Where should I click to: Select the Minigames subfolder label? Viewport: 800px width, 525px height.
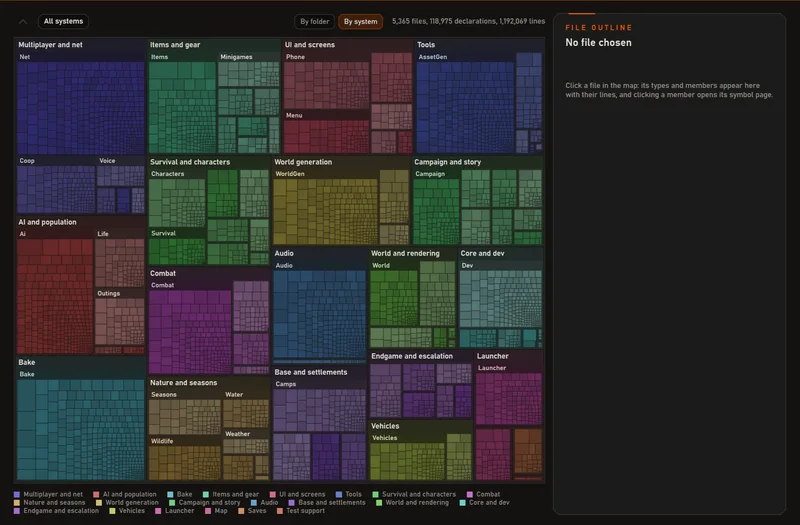click(x=236, y=57)
